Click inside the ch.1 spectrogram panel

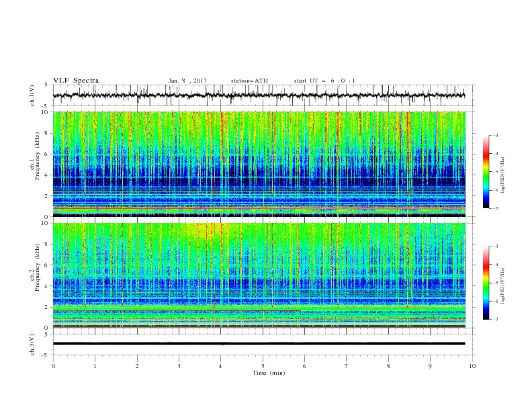point(259,164)
